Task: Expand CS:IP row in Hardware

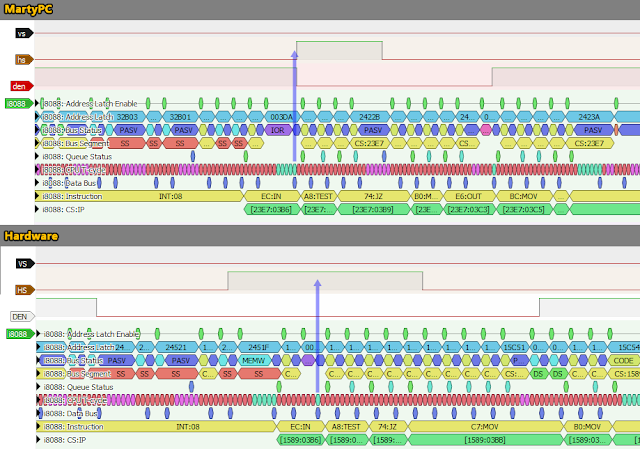Action: click(38, 440)
